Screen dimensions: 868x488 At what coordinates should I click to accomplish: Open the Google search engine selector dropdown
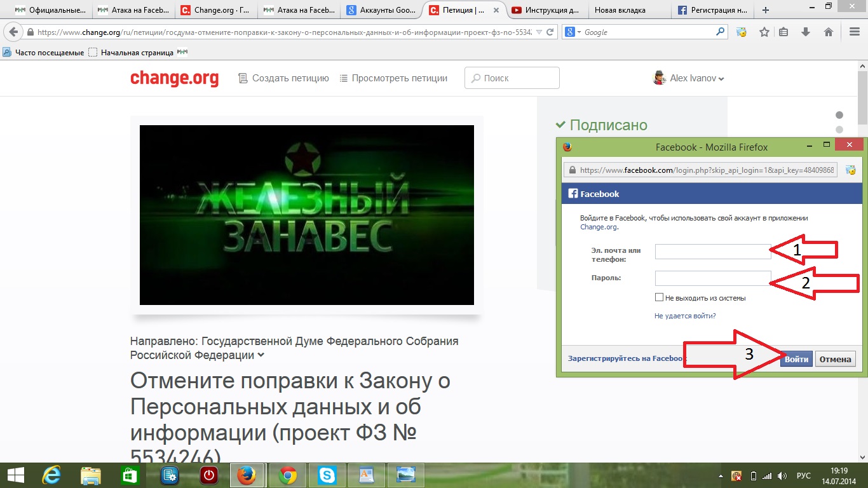coord(571,32)
